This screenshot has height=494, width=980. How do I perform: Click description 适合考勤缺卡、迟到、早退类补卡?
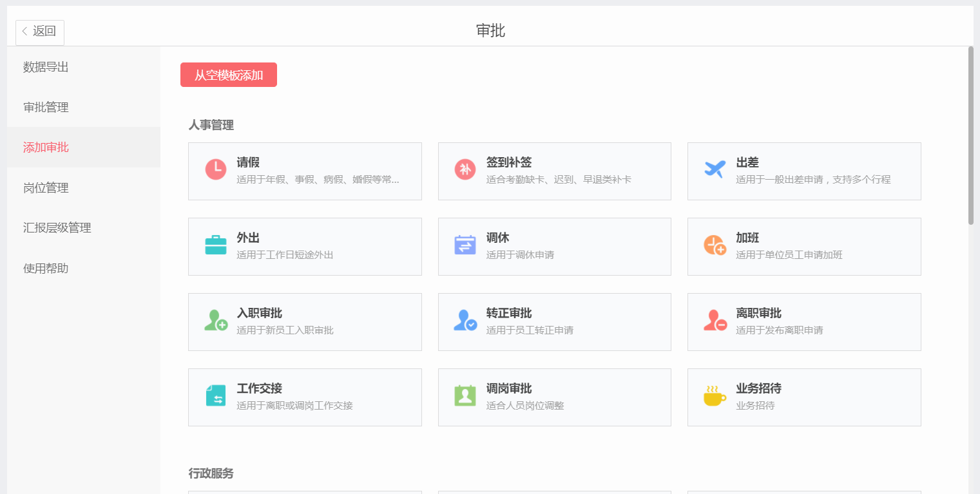(x=559, y=180)
